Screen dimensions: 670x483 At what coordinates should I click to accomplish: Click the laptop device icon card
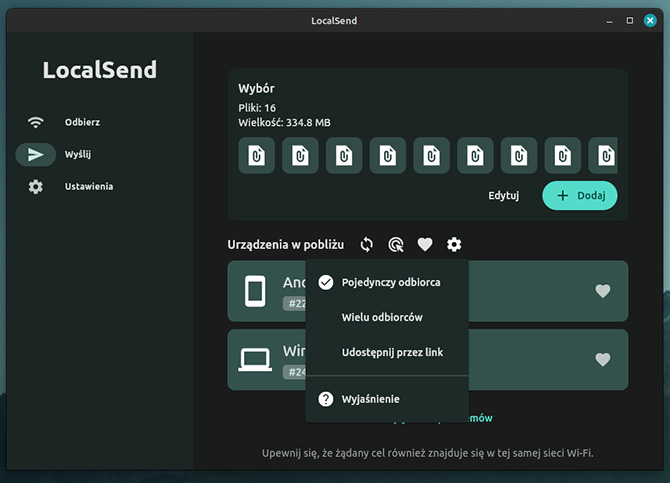255,359
